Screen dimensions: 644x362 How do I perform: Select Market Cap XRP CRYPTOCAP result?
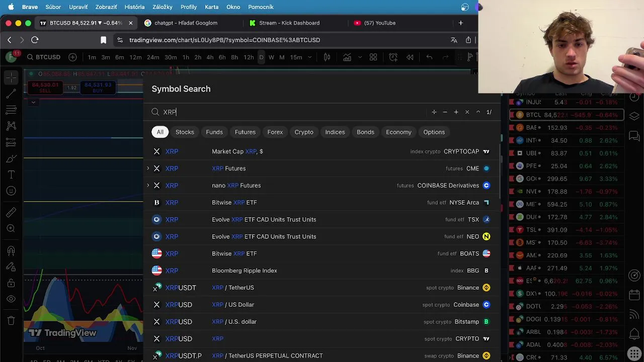[322, 151]
